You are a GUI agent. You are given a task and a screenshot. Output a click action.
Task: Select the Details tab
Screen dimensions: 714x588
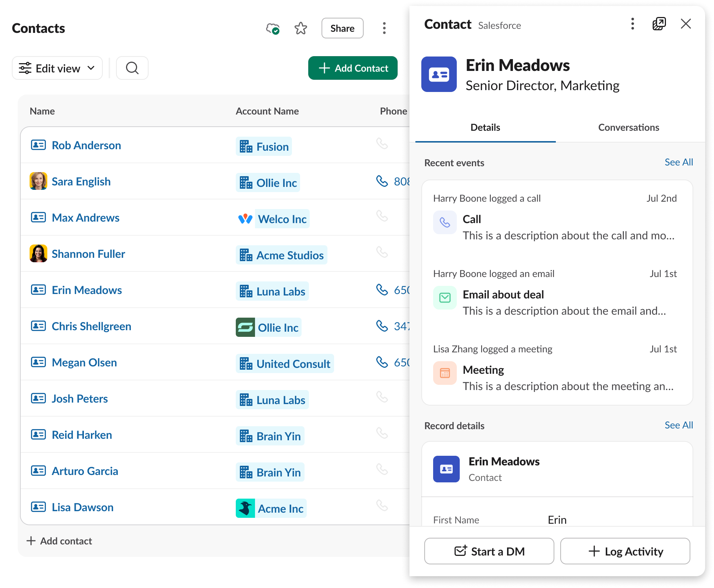(485, 127)
